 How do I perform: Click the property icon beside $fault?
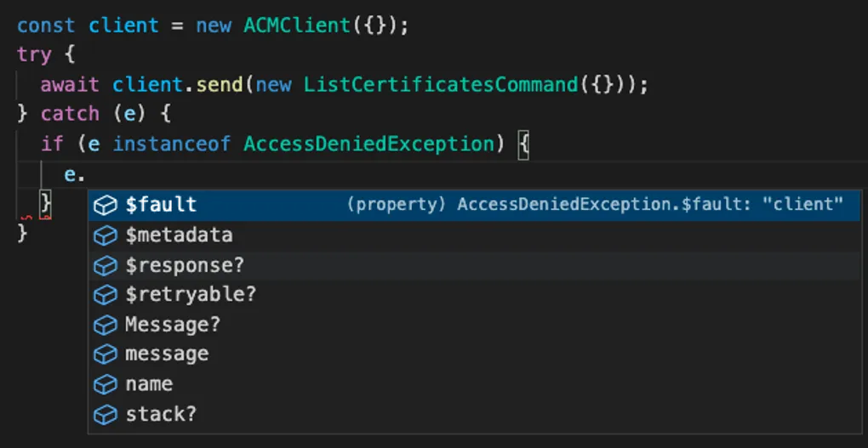point(104,205)
